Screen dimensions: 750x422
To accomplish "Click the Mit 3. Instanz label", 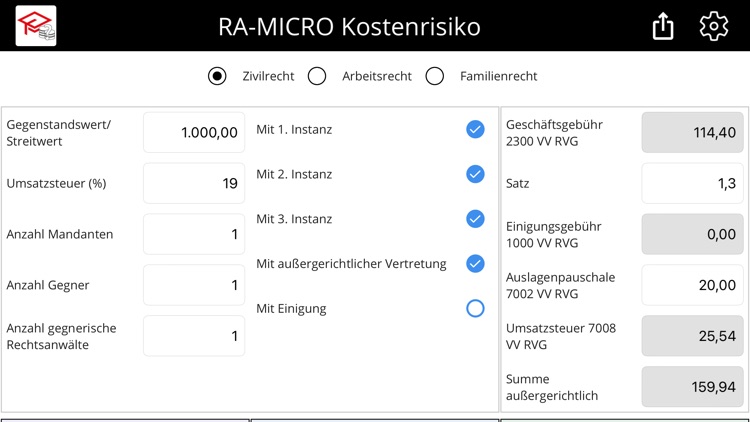I will click(294, 219).
